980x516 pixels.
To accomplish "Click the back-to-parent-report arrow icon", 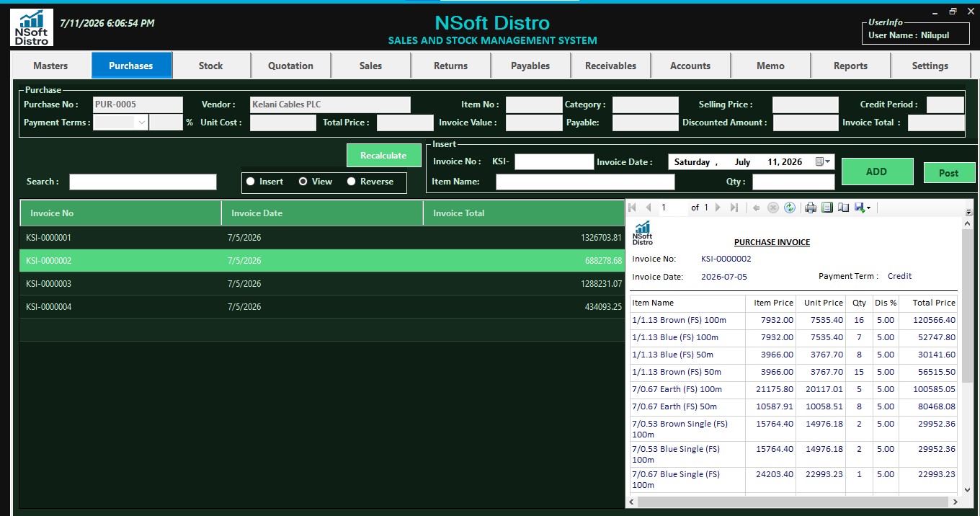I will 757,208.
